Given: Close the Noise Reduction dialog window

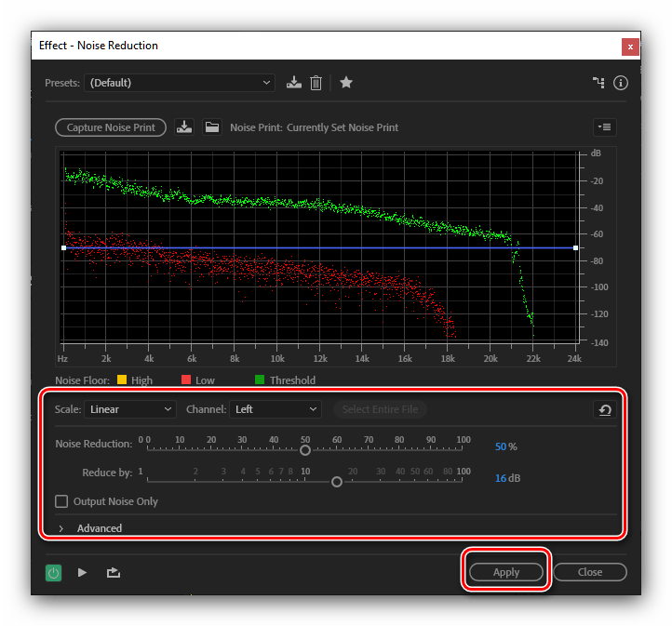Looking at the screenshot, I should (630, 47).
